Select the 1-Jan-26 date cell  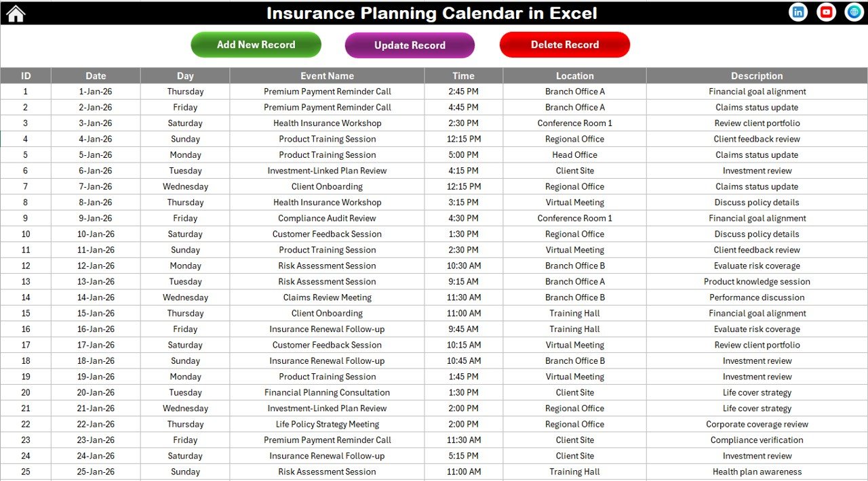[96, 91]
